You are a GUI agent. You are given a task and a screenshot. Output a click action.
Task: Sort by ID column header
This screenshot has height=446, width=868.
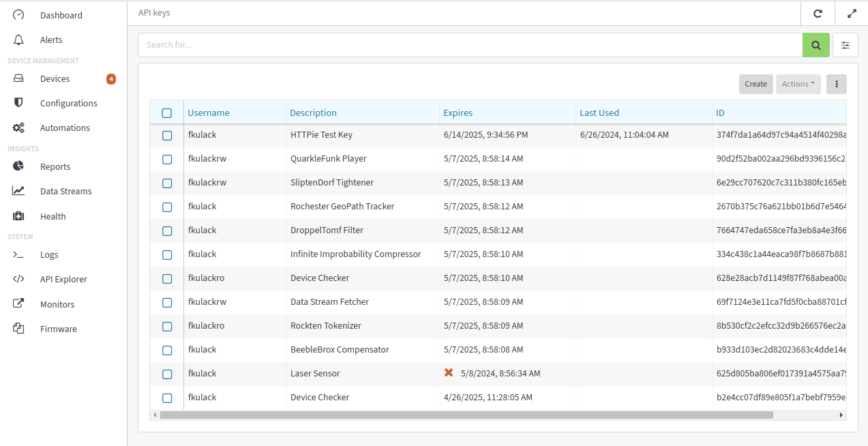[x=720, y=113]
